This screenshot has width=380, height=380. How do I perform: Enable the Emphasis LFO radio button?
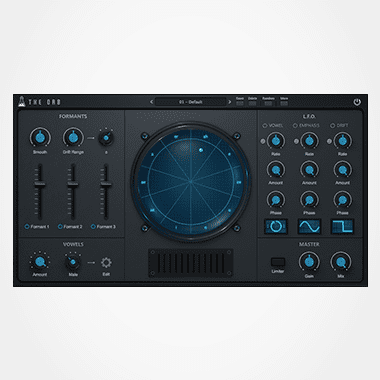coord(295,126)
